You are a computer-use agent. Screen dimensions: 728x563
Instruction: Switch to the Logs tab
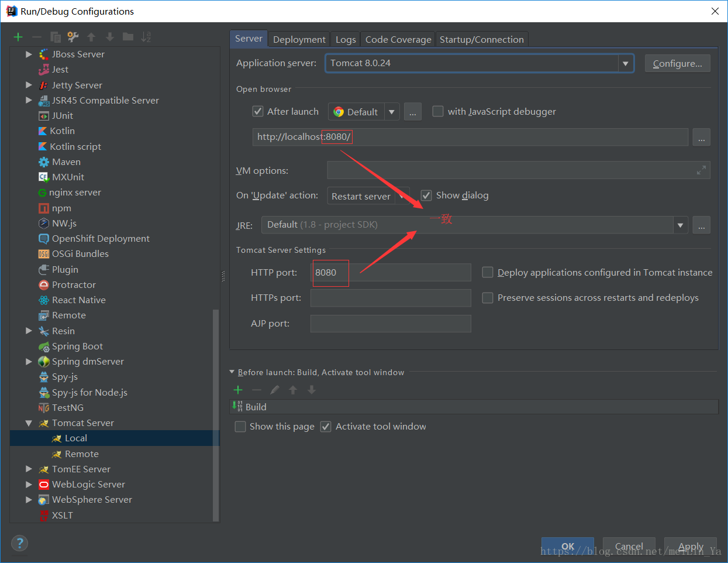coord(346,39)
